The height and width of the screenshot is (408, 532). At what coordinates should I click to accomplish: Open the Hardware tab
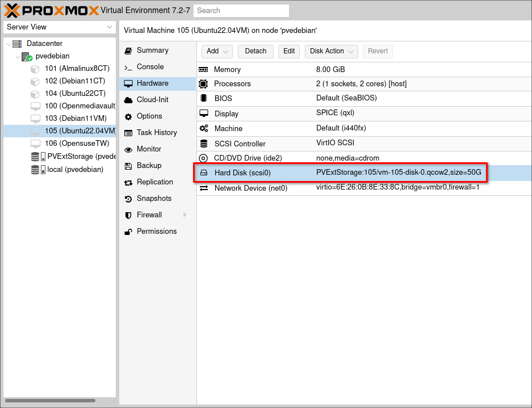click(x=158, y=83)
